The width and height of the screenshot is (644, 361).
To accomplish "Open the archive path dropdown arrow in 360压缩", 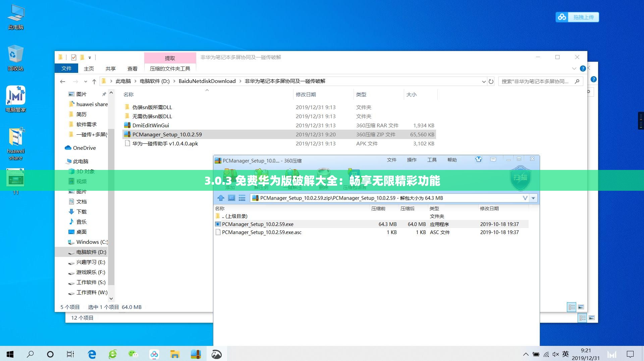I will click(x=533, y=198).
